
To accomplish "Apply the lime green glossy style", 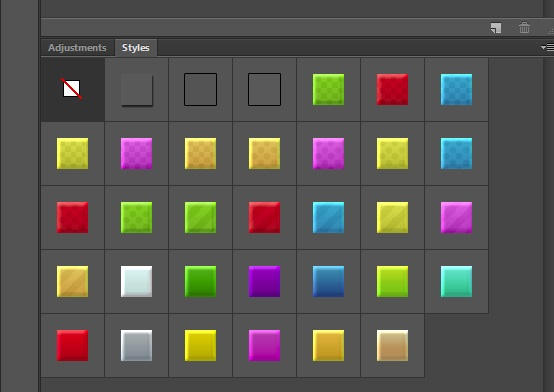I will (392, 281).
